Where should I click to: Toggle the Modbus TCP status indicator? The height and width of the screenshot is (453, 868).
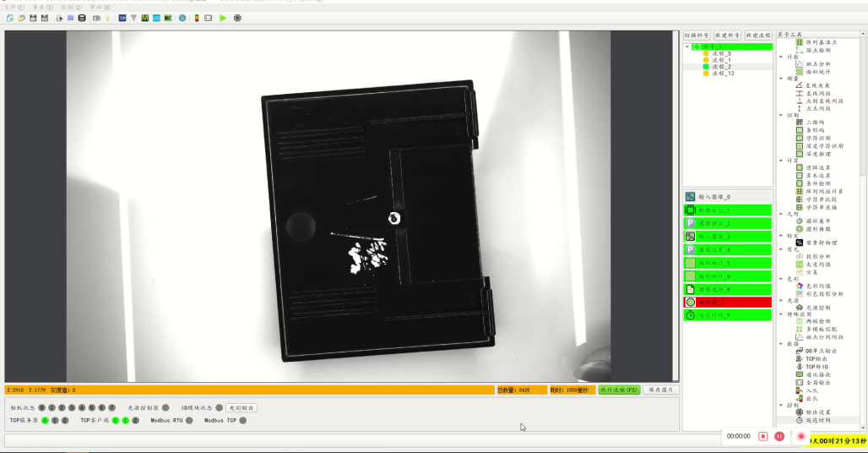coord(242,420)
